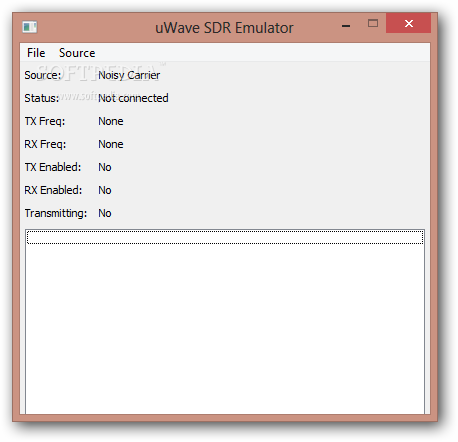Maximize the uWave SDR Emulator window
This screenshot has width=458, height=442.
[x=373, y=23]
